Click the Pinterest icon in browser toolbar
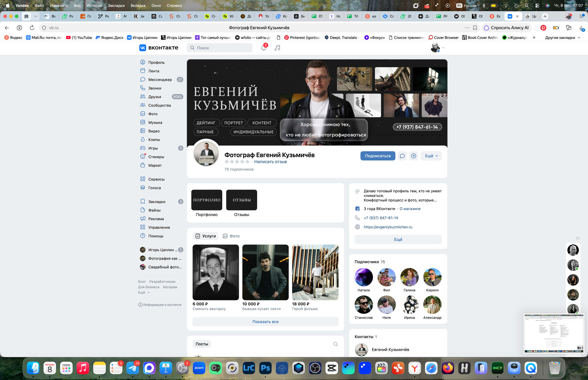This screenshot has width=588, height=380. point(543,28)
